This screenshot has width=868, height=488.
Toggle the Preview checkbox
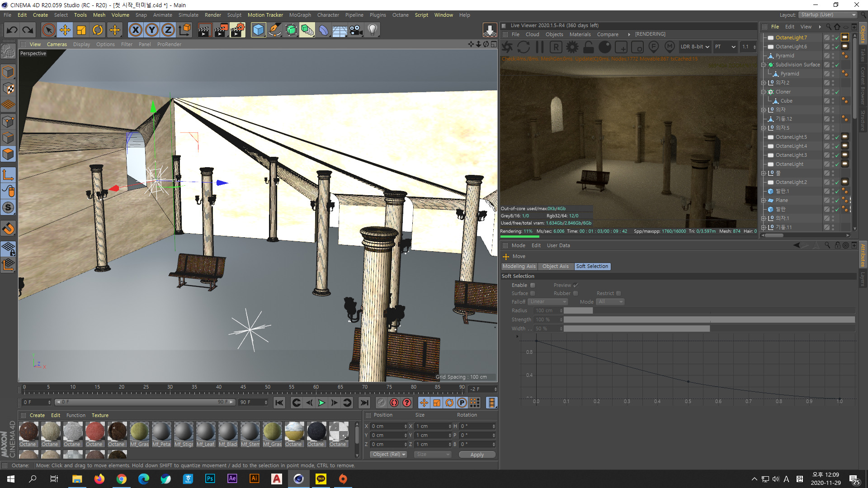point(576,285)
